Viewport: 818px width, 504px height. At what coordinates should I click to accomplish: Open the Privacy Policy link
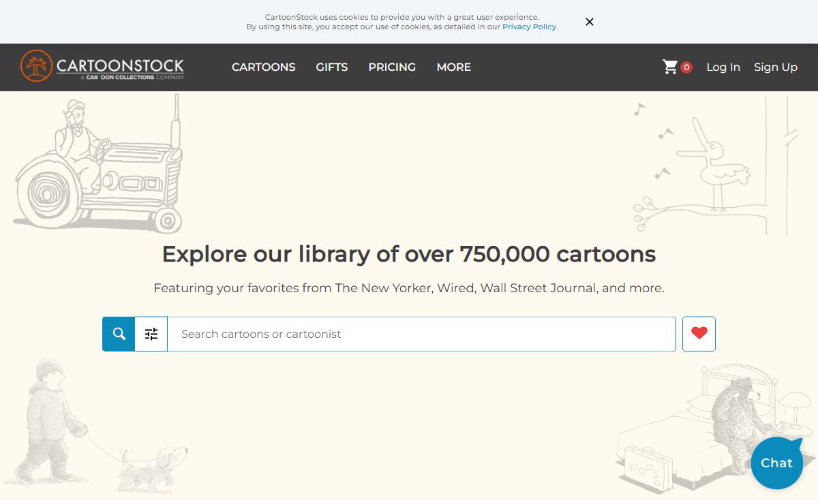click(x=530, y=27)
